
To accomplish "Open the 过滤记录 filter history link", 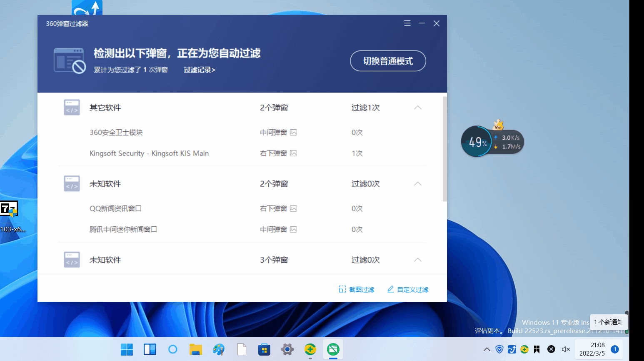I will tap(199, 70).
